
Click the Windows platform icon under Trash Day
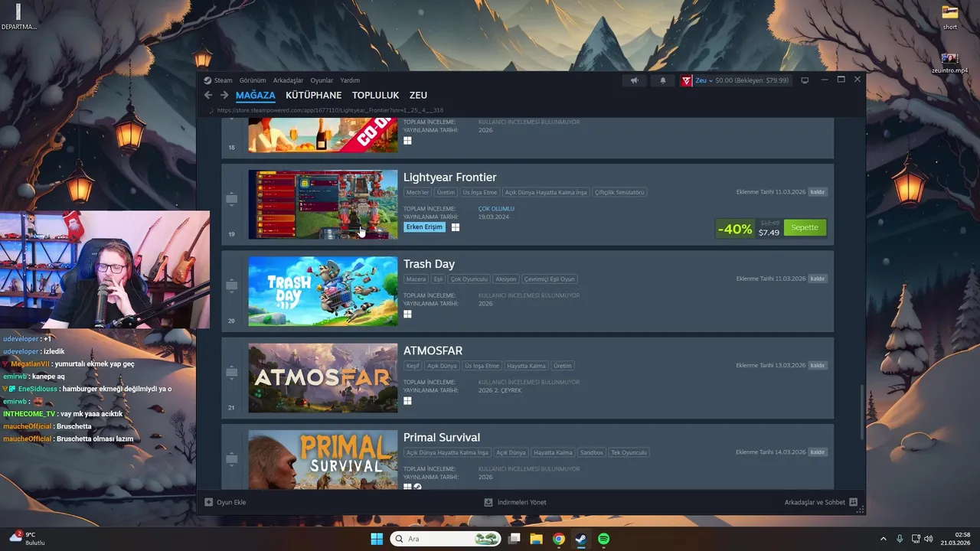[407, 314]
